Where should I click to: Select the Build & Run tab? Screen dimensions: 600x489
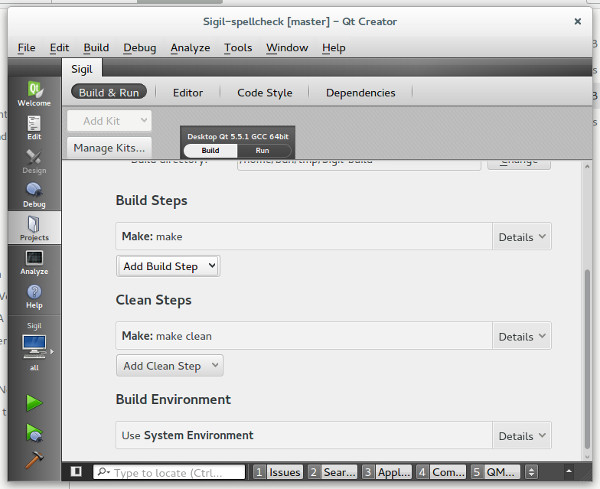click(x=109, y=92)
